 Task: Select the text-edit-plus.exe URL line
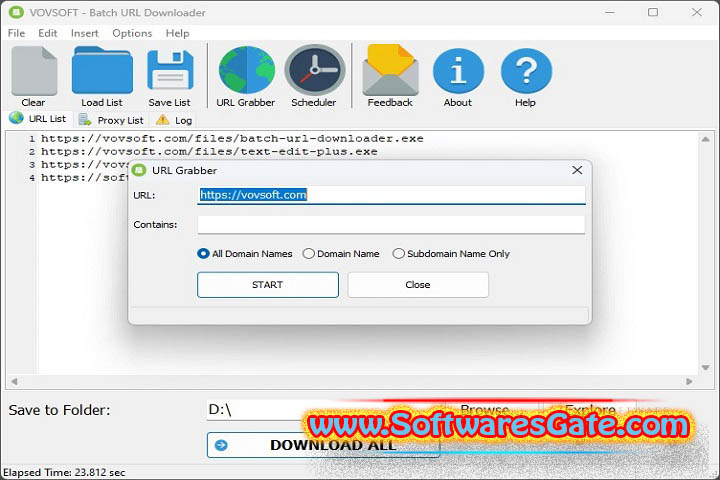tap(209, 151)
